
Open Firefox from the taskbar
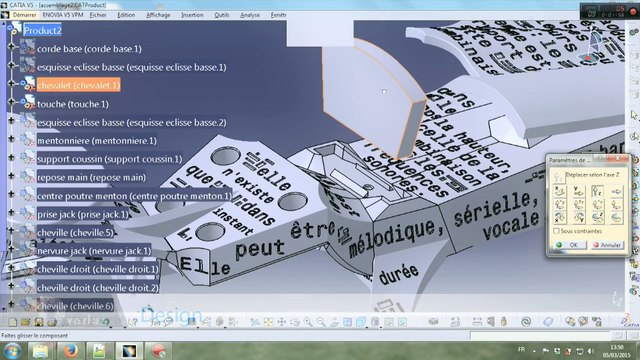[70, 351]
